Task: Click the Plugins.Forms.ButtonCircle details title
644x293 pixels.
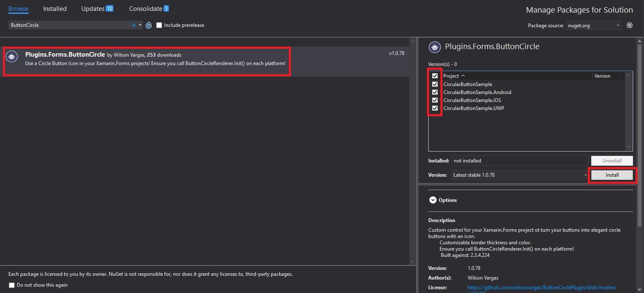Action: 492,47
